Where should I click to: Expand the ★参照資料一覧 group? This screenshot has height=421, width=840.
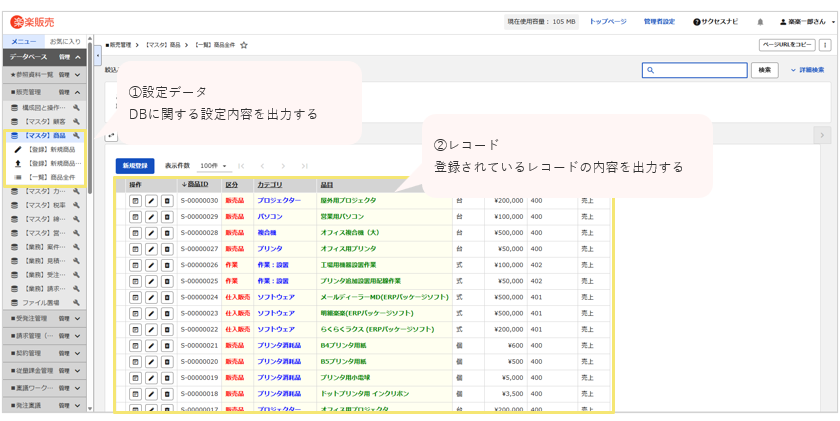coord(78,75)
